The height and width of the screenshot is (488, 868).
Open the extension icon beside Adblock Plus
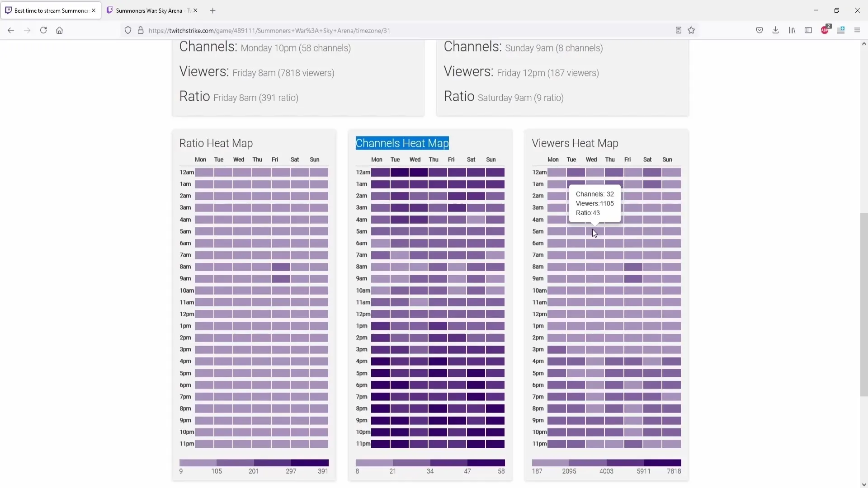coord(841,30)
